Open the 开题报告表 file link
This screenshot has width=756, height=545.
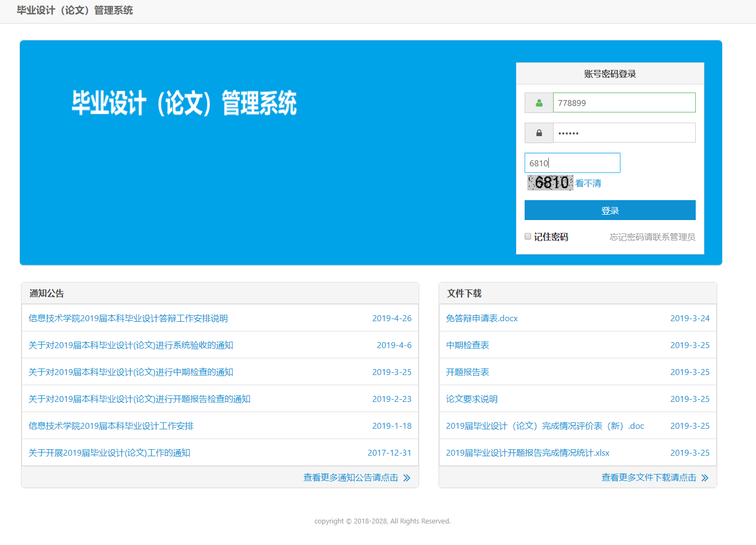point(467,372)
